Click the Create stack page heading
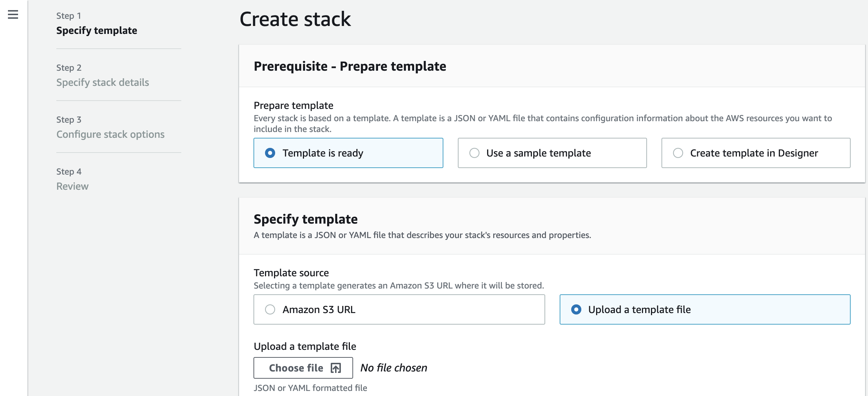Image resolution: width=868 pixels, height=396 pixels. tap(295, 19)
